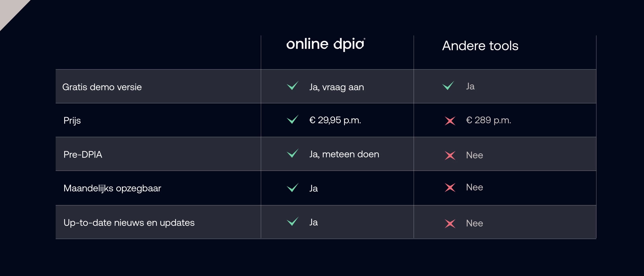Click online dpia checkmark for Up-to-date nieuws
This screenshot has width=644, height=276.
293,221
